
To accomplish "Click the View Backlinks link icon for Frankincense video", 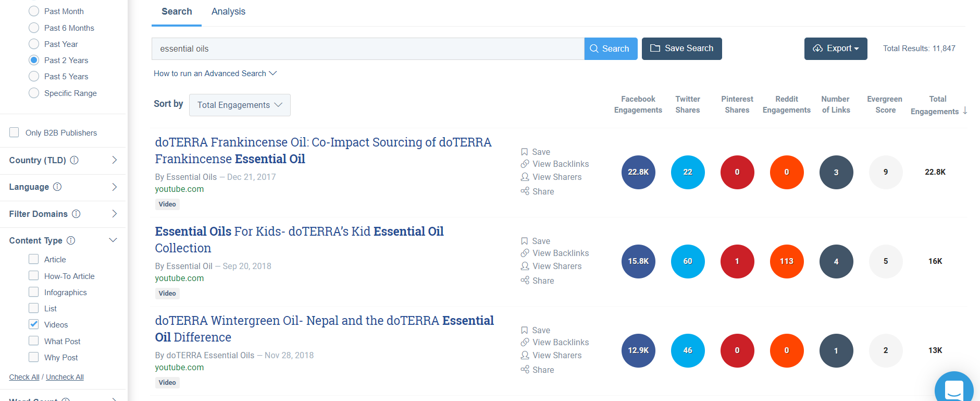I will 525,164.
